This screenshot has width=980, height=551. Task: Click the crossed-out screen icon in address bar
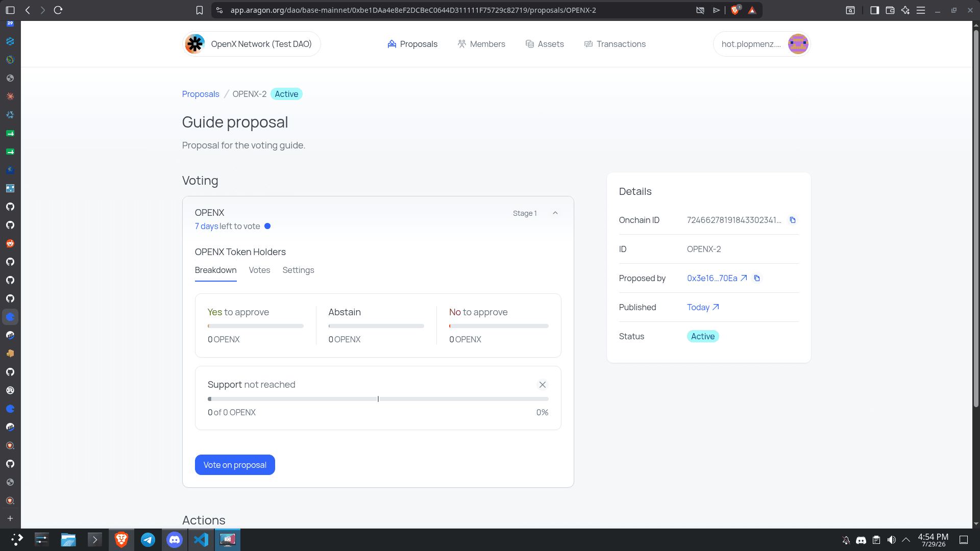700,10
